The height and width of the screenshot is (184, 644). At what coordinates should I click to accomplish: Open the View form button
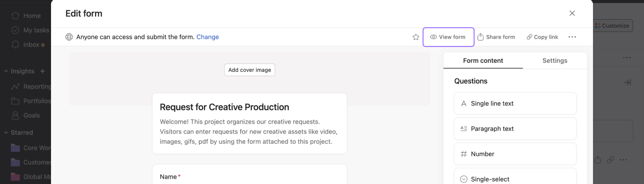448,37
